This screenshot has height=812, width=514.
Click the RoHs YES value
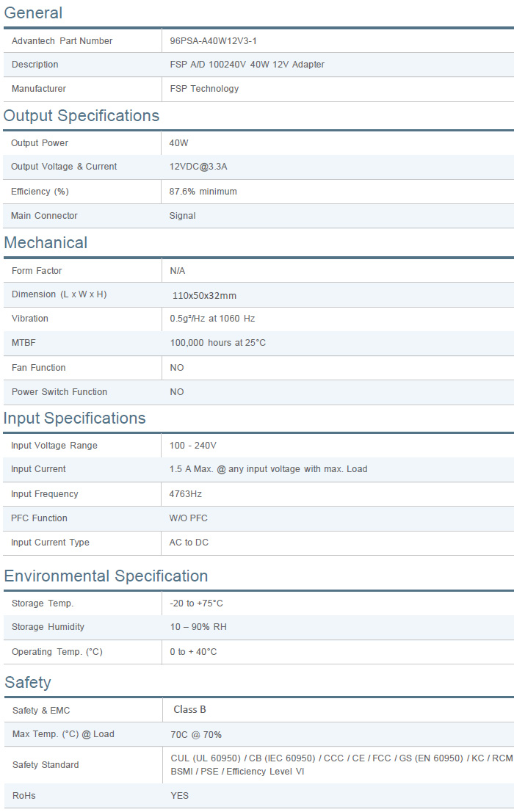tap(180, 796)
